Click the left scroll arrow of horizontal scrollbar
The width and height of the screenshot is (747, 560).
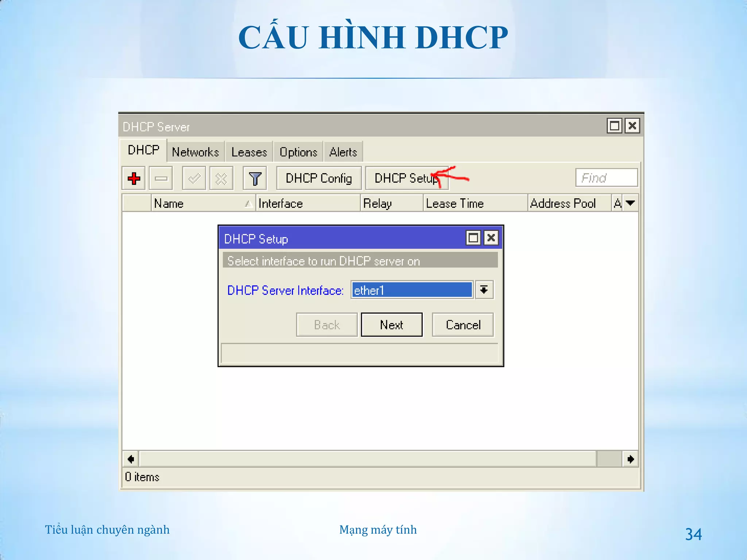[x=131, y=459]
